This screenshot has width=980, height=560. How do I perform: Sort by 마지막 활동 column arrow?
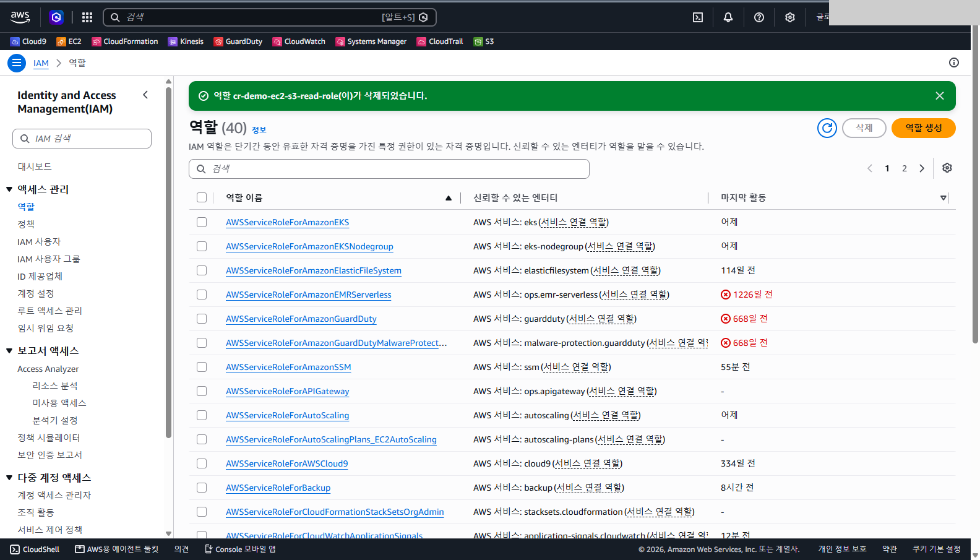[x=943, y=198]
